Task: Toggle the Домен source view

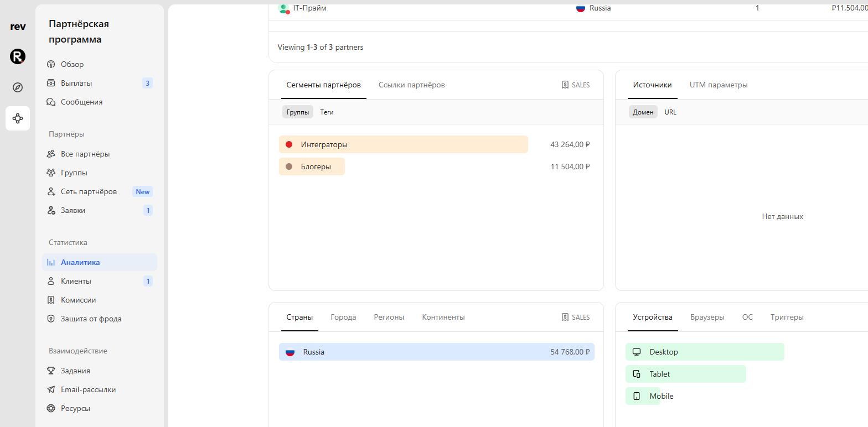Action: click(x=643, y=112)
